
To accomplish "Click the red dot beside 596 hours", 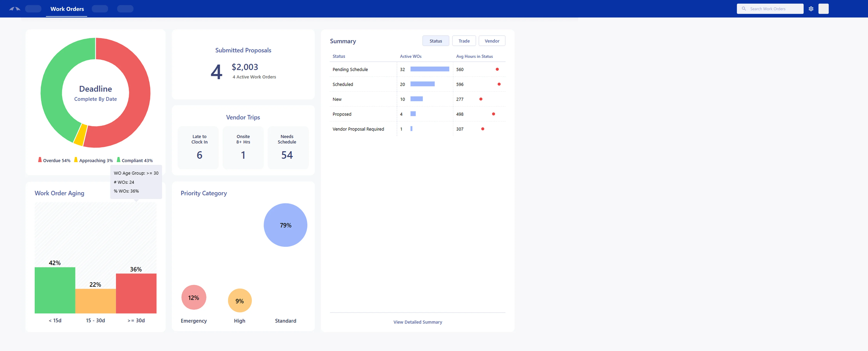I will (499, 84).
